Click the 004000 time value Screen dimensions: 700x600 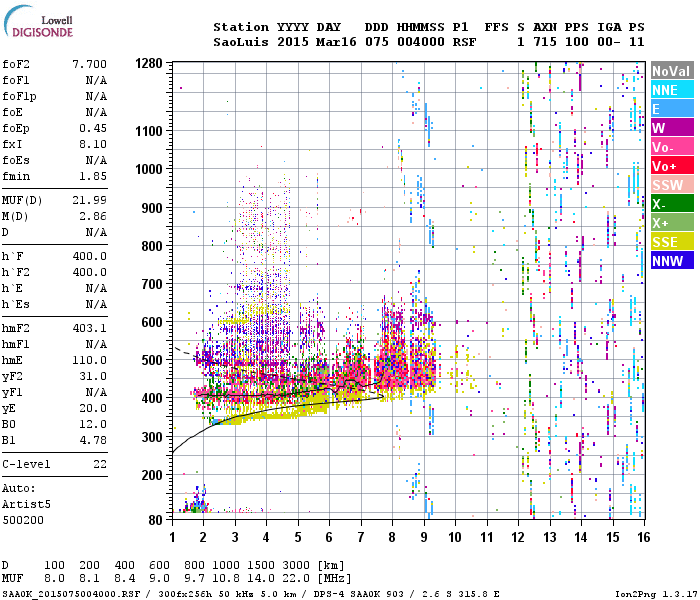pos(421,42)
